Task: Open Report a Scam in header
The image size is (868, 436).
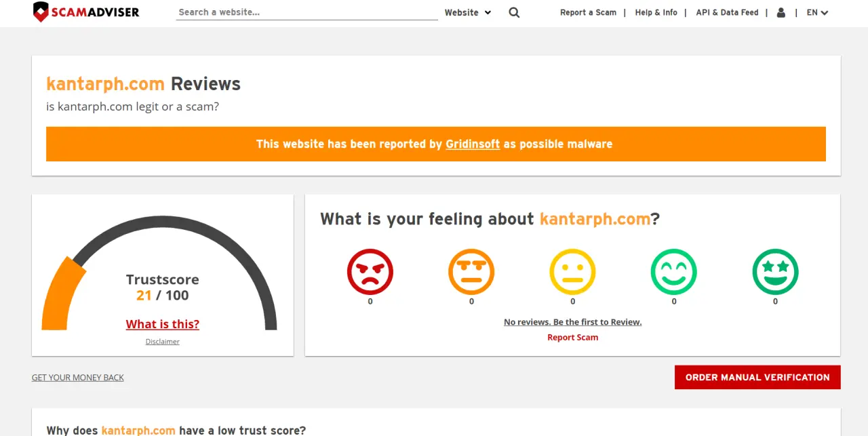Action: pos(588,12)
